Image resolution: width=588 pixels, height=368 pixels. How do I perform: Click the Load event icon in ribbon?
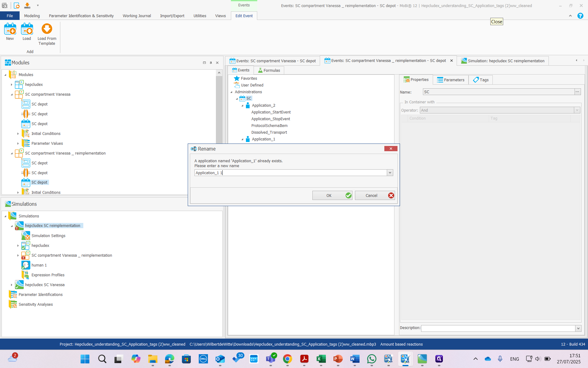pyautogui.click(x=27, y=29)
